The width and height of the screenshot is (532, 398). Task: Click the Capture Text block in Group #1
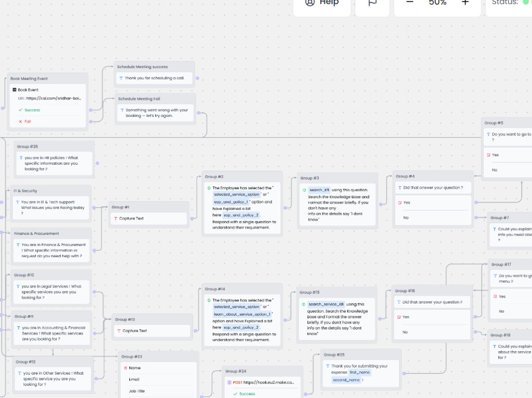point(148,219)
